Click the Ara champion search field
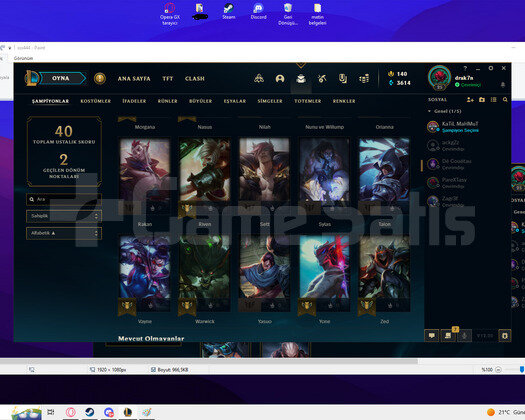Screen dimensions: 525x420 click(x=64, y=199)
